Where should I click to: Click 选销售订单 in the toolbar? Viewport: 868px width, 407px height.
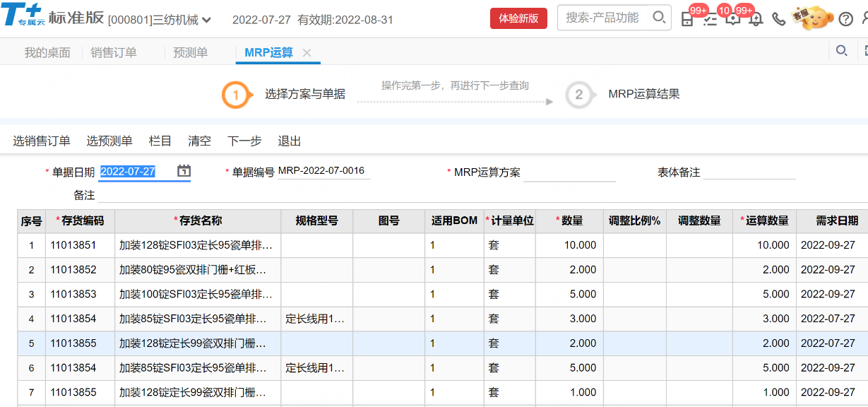42,141
